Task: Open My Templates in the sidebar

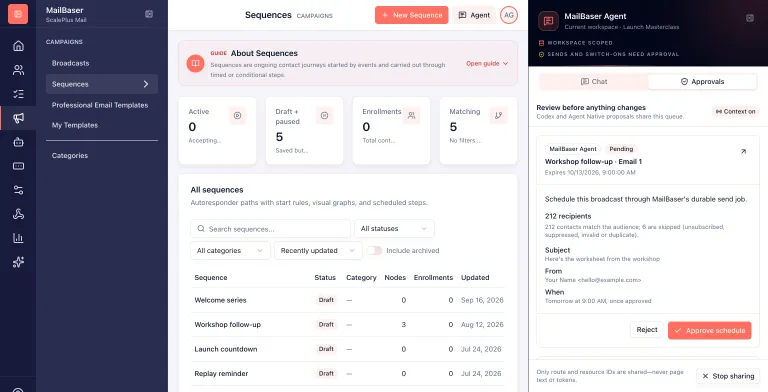Action: (75, 125)
